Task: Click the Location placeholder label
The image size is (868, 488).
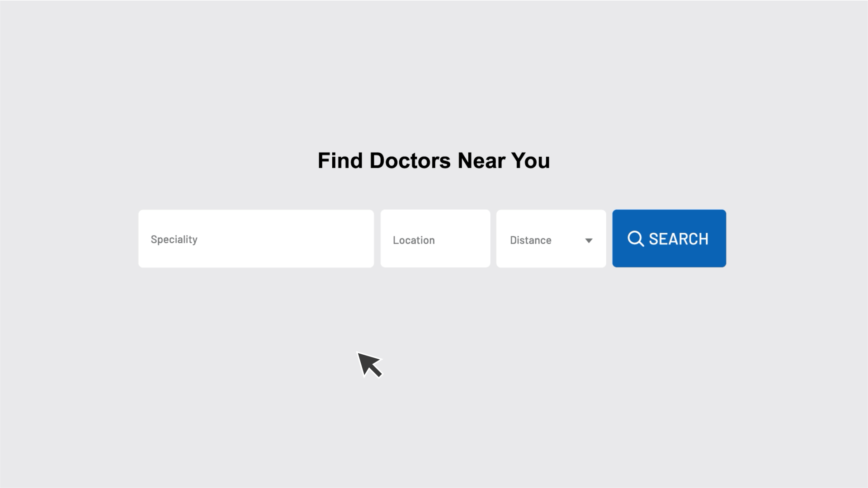Action: 413,240
